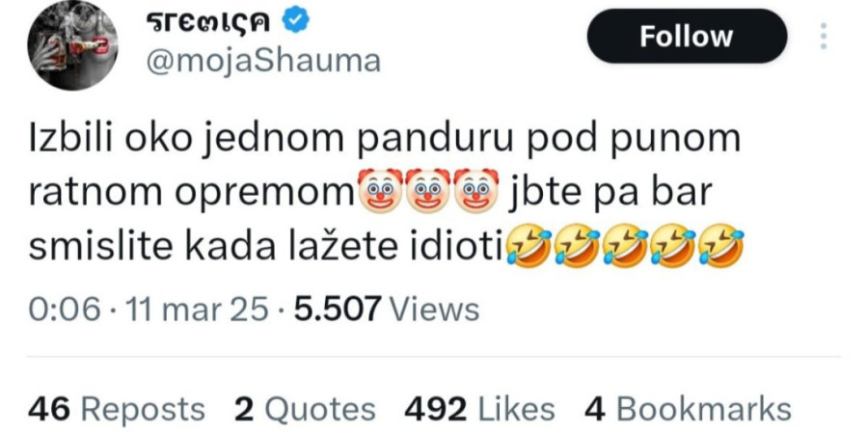Click the middle rolling-laughing emoji
This screenshot has width=868, height=434.
pyautogui.click(x=625, y=246)
